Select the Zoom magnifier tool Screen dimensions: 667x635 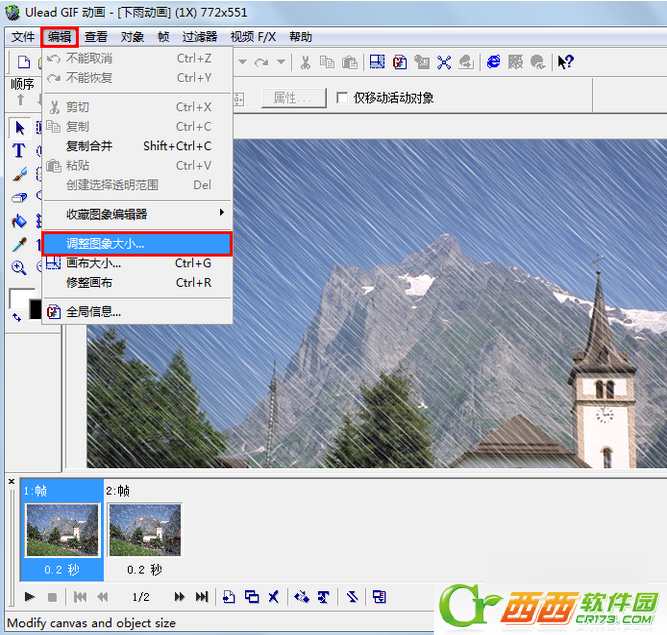[x=19, y=268]
